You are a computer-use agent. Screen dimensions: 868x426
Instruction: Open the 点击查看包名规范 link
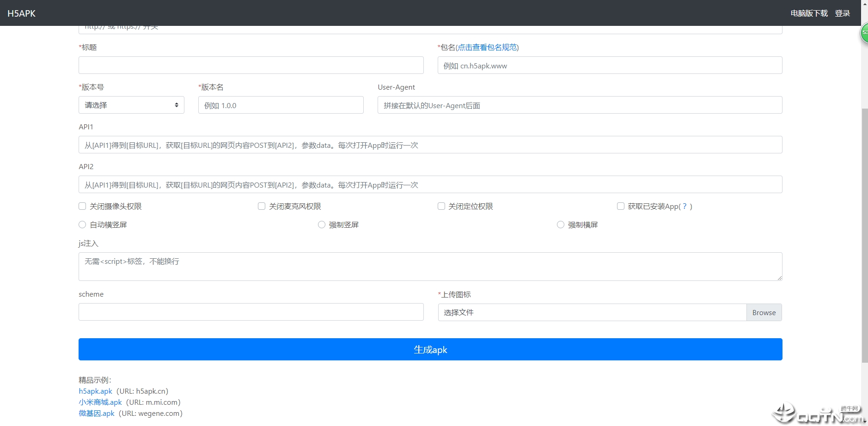pos(487,47)
